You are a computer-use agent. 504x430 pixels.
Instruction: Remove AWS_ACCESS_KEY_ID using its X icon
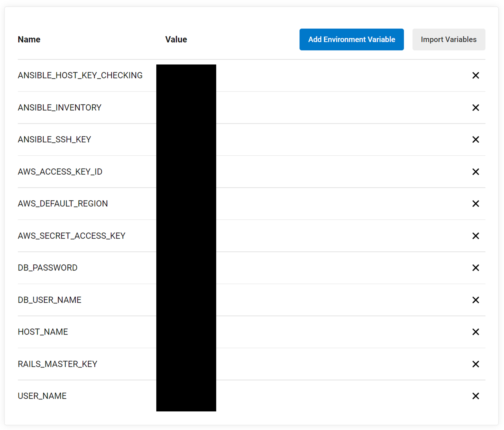[x=475, y=172]
